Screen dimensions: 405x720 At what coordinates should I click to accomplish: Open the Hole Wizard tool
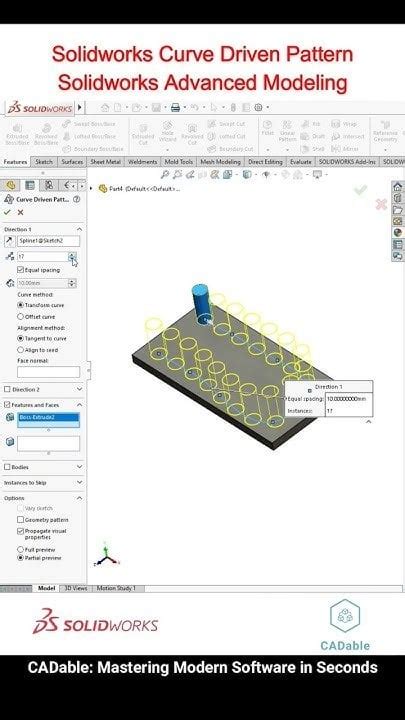[x=168, y=135]
